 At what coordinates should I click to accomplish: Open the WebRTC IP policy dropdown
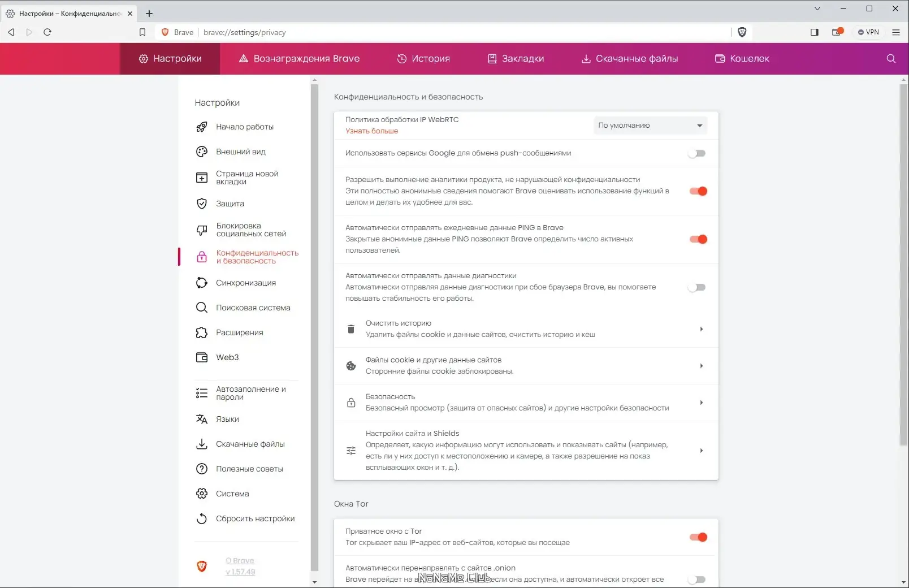point(650,125)
